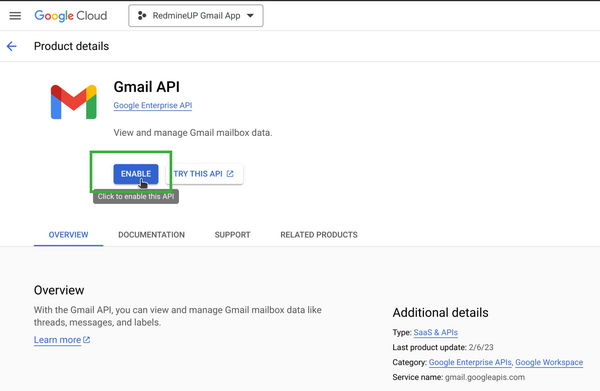Screen dimensions: 600x391
Task: Switch to the RELATED PRODUCTS tab
Action: point(319,235)
